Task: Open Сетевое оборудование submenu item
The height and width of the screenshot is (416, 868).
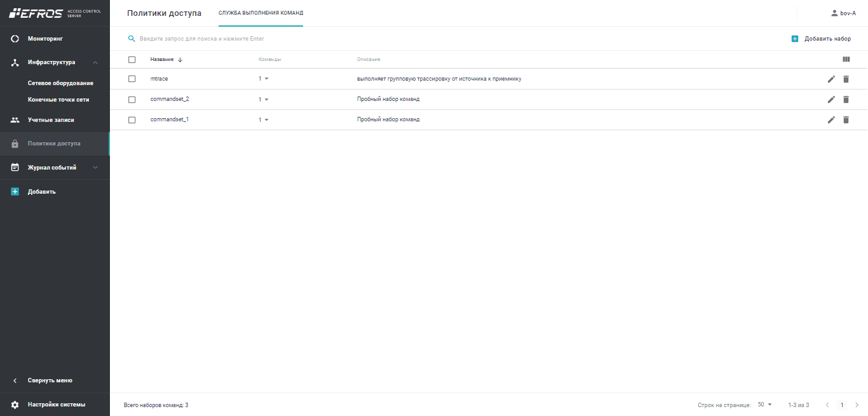Action: [x=60, y=83]
